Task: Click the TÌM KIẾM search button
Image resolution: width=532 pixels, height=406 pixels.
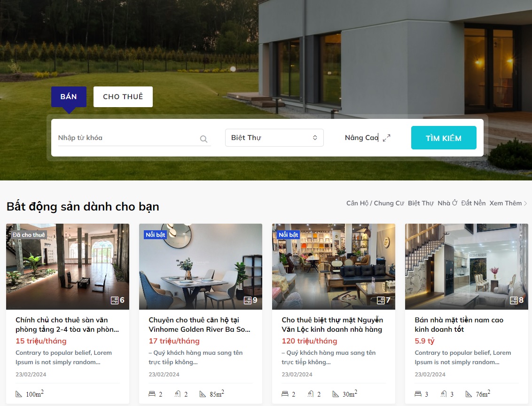Action: [444, 138]
